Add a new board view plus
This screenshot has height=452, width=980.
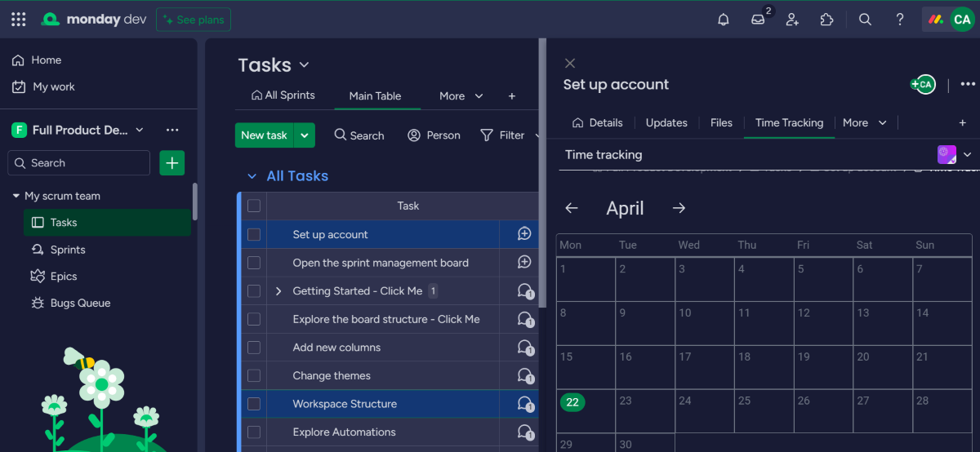512,95
